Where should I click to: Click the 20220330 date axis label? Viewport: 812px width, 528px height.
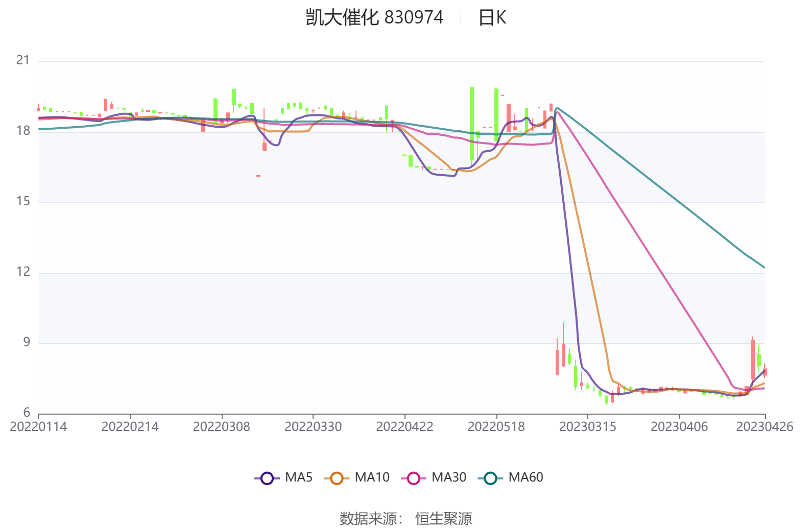[313, 426]
